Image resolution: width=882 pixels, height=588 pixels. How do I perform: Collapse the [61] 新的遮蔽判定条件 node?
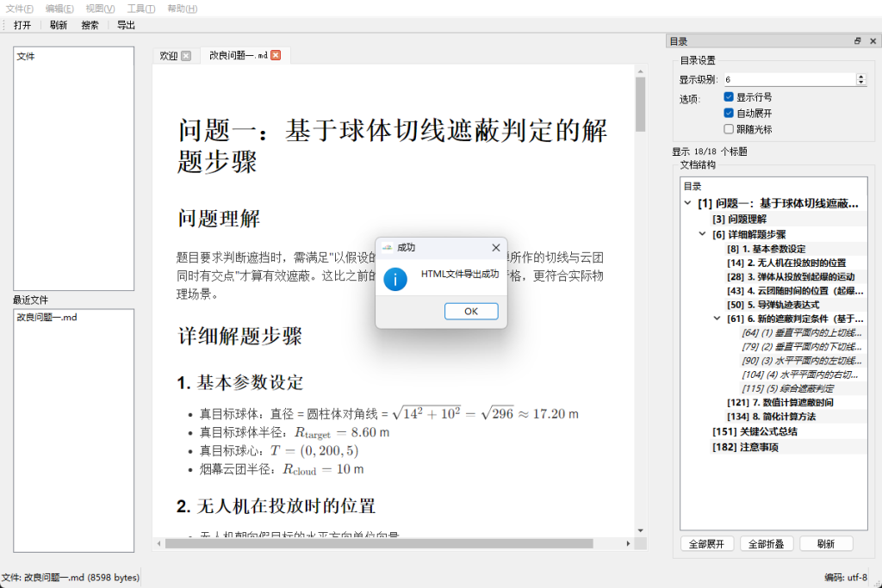tap(717, 319)
